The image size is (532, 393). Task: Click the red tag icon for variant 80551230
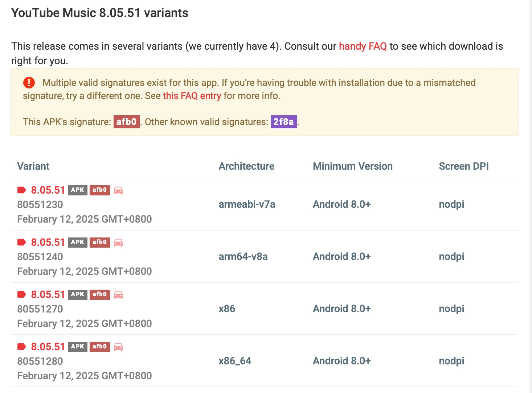pyautogui.click(x=22, y=190)
